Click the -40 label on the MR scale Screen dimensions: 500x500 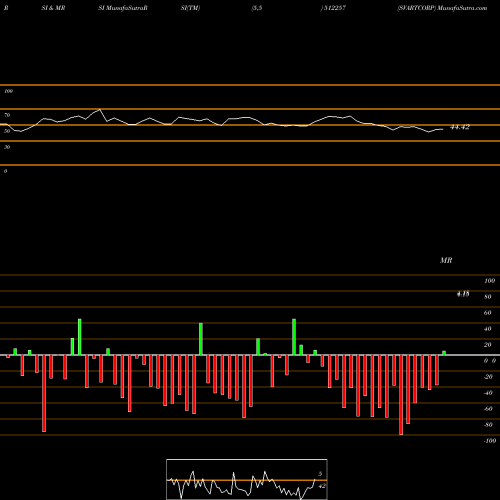tap(488, 393)
